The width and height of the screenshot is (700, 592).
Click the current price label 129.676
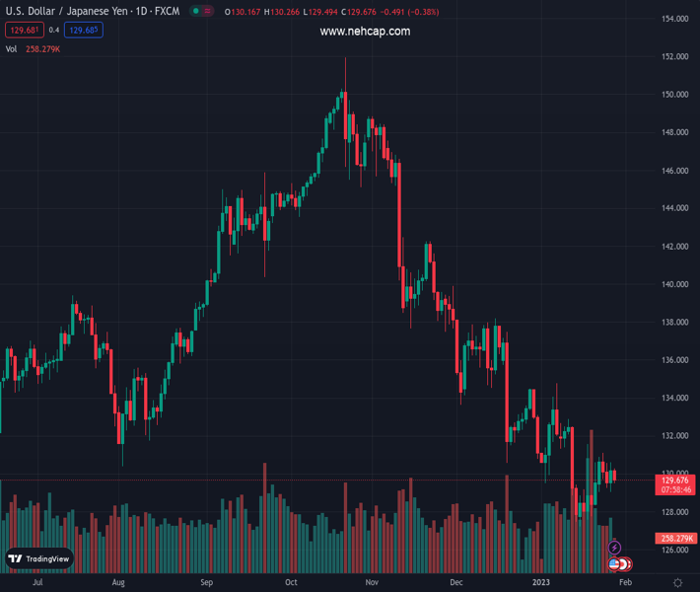[x=675, y=481]
